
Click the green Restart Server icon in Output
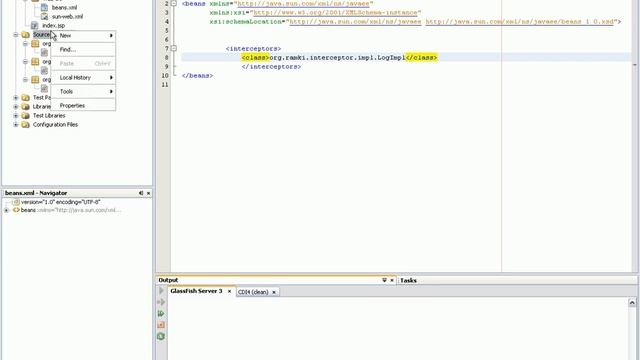pyautogui.click(x=161, y=313)
